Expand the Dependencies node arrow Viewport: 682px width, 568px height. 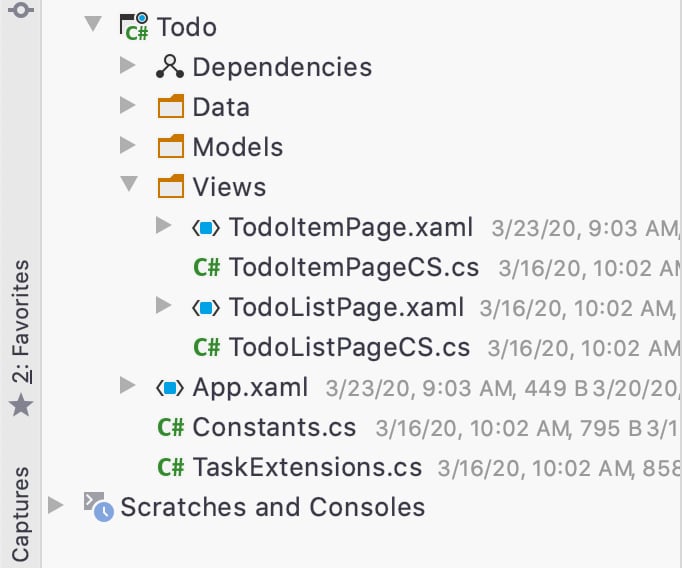pos(127,66)
